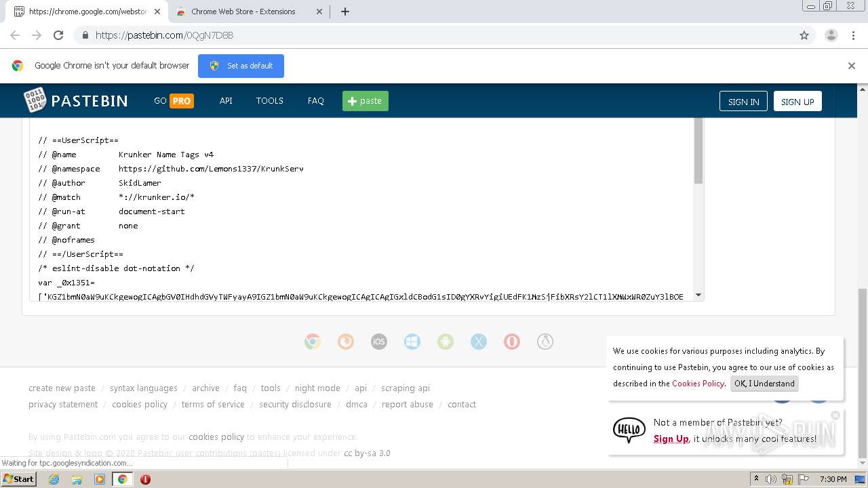This screenshot has height=488, width=868.
Task: Open the dmca footer link
Action: (x=357, y=405)
